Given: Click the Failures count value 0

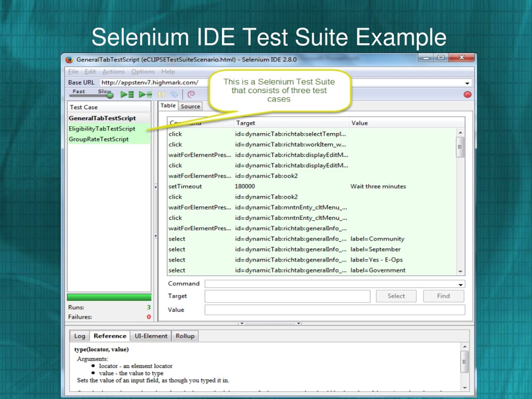Looking at the screenshot, I should click(x=149, y=317).
